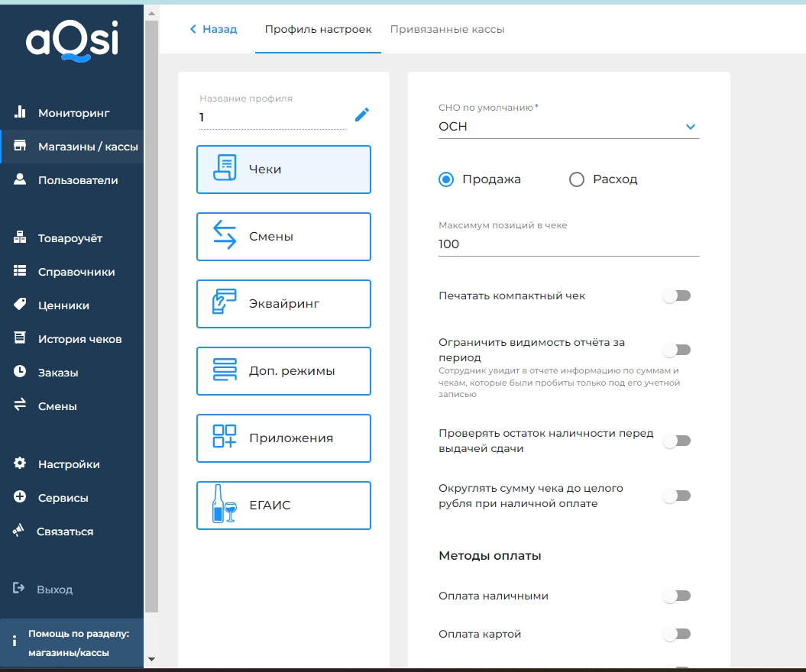Open the Доп. режимы section
The height and width of the screenshot is (672, 806).
(283, 371)
